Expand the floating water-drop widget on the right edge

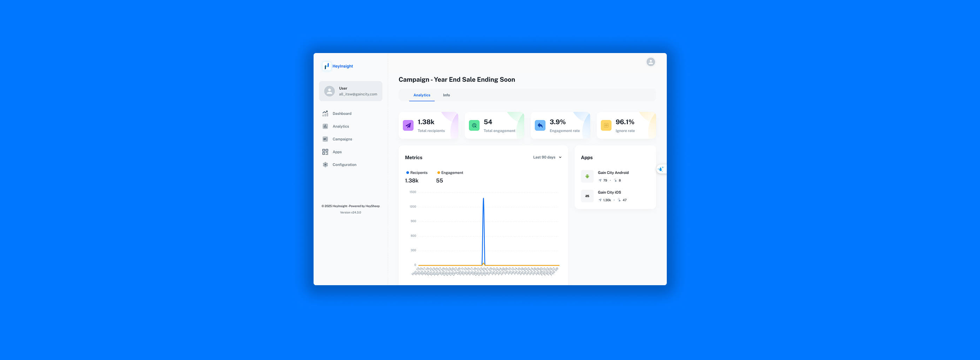click(661, 169)
